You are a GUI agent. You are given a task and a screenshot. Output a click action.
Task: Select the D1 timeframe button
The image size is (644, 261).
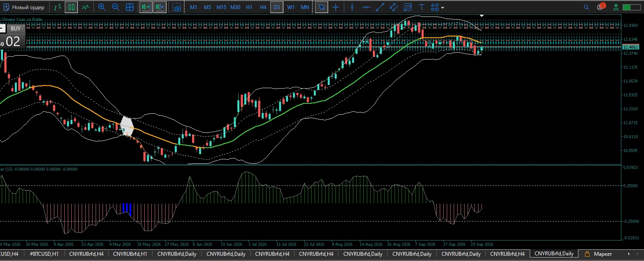click(277, 7)
